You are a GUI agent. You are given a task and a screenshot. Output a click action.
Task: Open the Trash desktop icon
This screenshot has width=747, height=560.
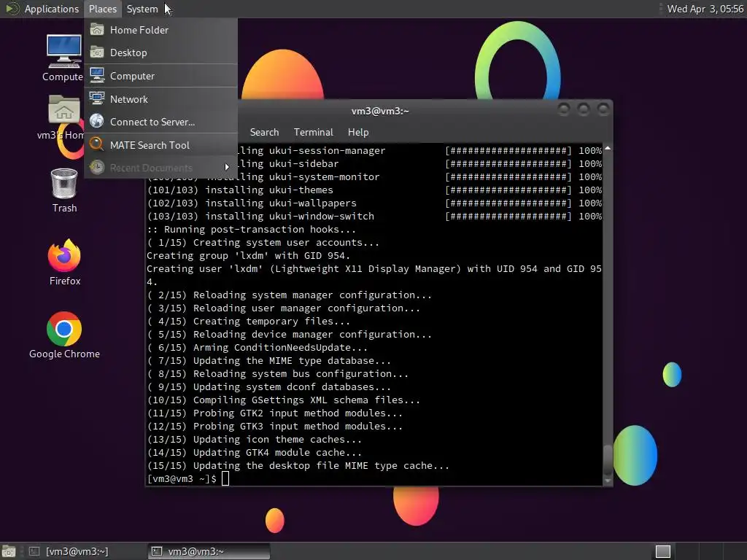click(x=64, y=183)
